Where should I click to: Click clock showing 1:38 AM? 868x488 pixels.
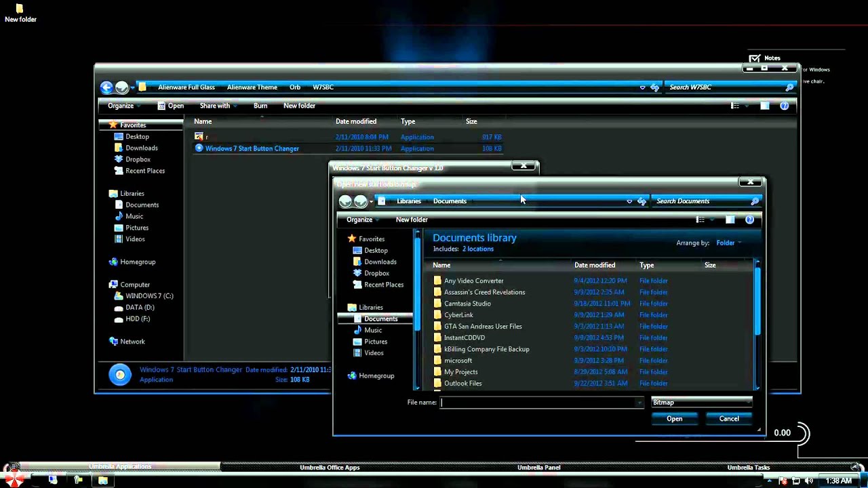coord(838,481)
